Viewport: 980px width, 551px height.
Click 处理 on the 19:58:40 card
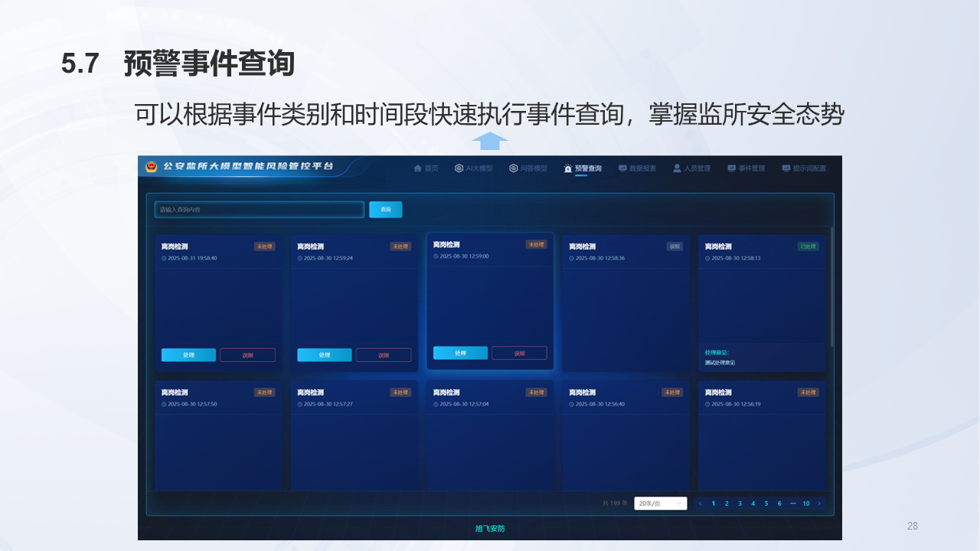click(188, 355)
